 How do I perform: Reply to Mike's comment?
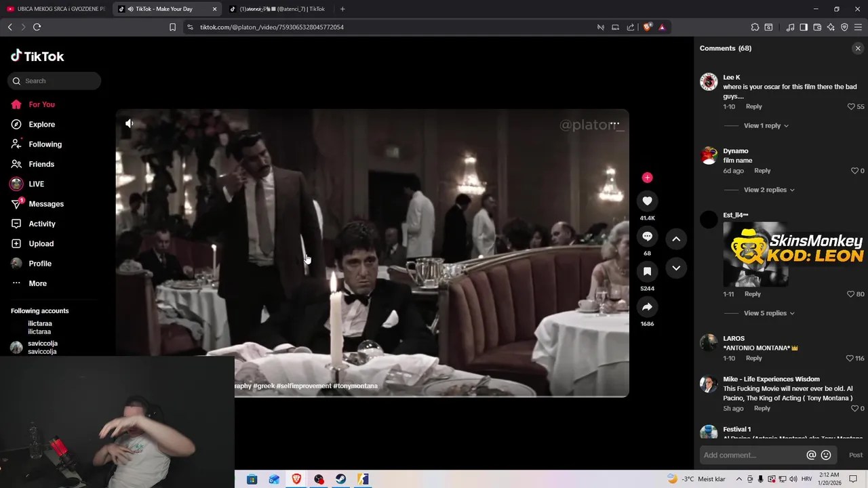coord(762,409)
